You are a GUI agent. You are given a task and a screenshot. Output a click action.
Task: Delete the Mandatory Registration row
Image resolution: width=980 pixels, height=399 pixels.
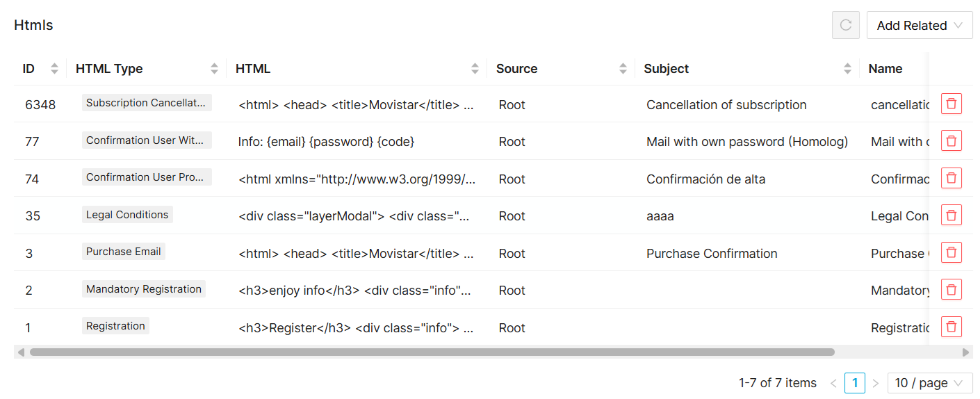(x=951, y=290)
